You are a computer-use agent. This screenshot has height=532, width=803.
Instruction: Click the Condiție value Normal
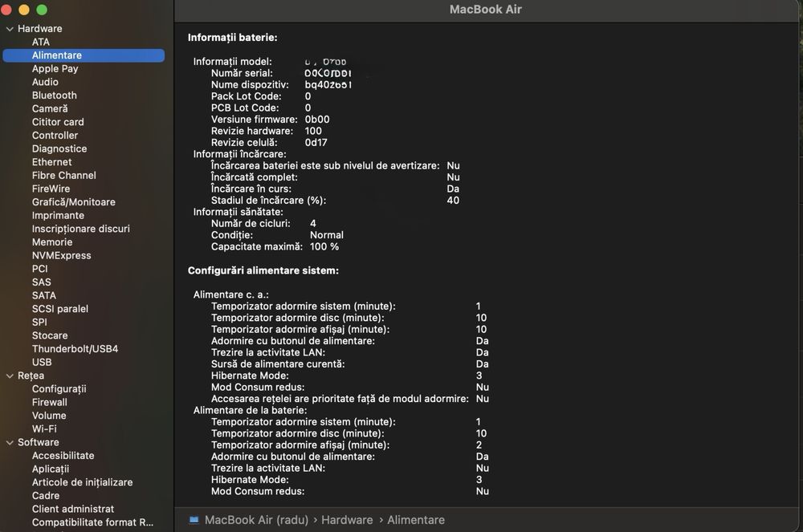point(327,235)
